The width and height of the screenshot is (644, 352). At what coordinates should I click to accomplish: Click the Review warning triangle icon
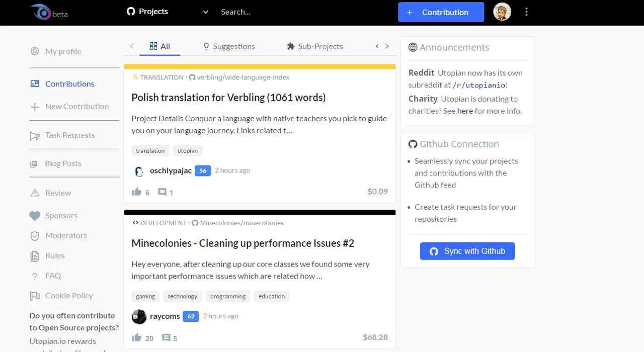[x=35, y=193]
